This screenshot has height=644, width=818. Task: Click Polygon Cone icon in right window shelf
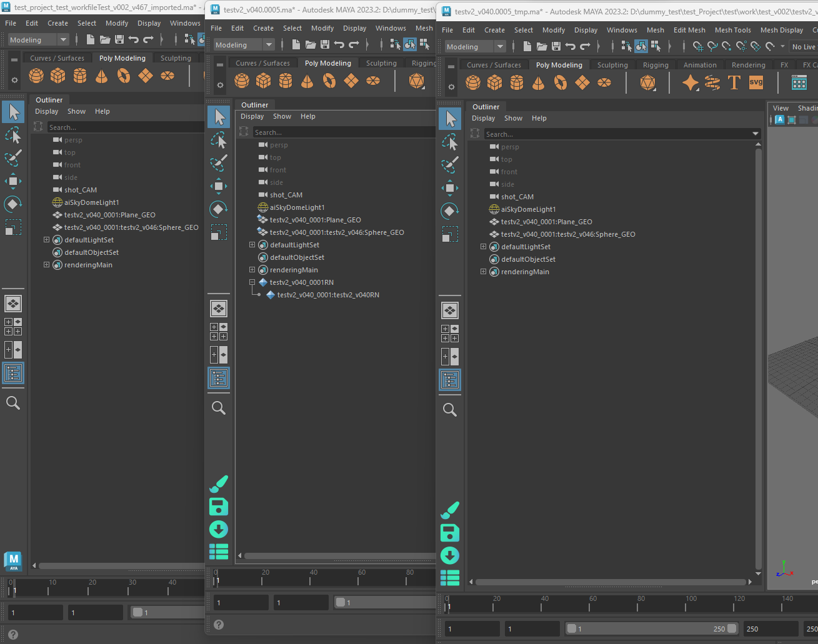(539, 82)
